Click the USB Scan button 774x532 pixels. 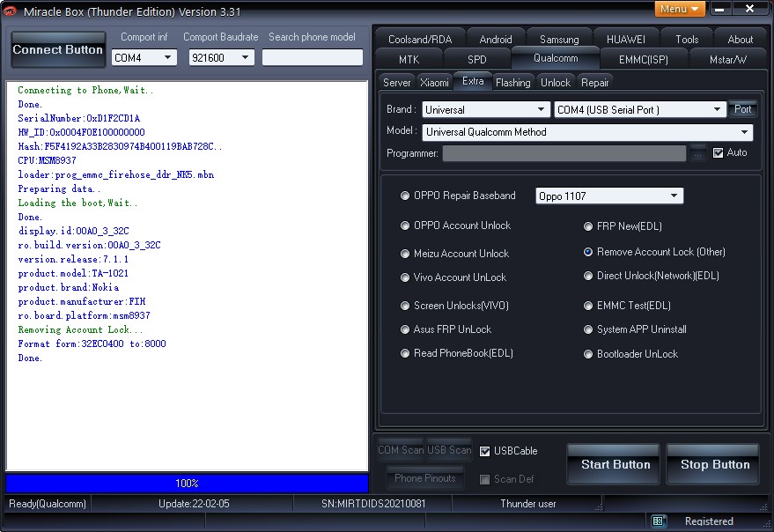pyautogui.click(x=449, y=450)
